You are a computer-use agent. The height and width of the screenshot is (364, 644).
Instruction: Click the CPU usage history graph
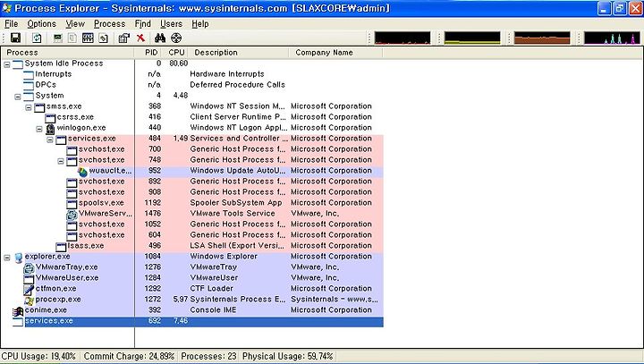coord(402,38)
